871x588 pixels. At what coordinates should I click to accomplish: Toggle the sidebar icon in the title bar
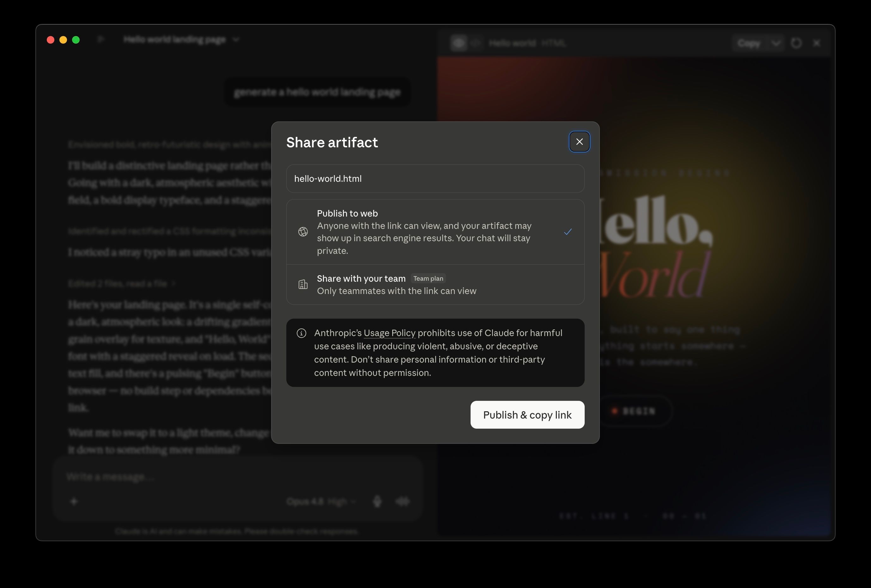100,40
